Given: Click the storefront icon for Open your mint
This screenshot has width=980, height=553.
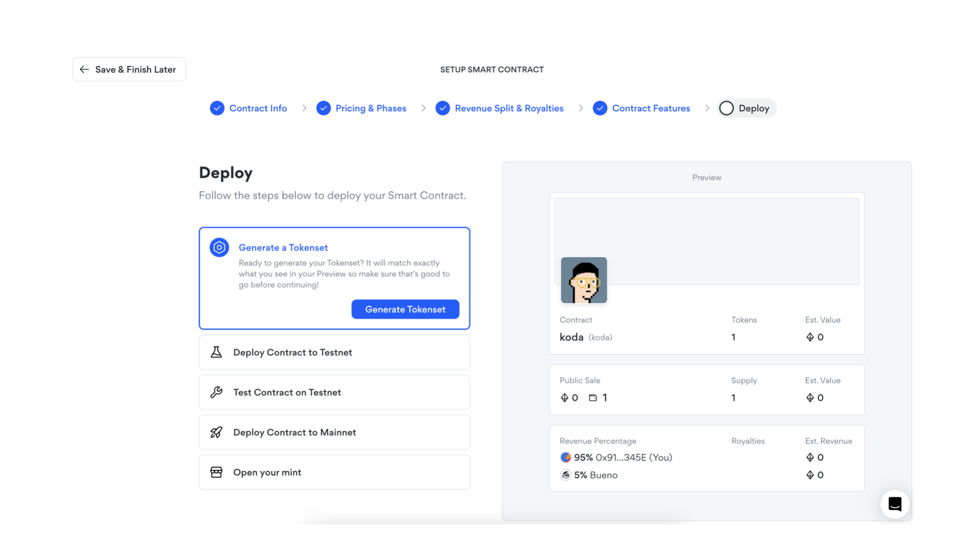Looking at the screenshot, I should 216,472.
